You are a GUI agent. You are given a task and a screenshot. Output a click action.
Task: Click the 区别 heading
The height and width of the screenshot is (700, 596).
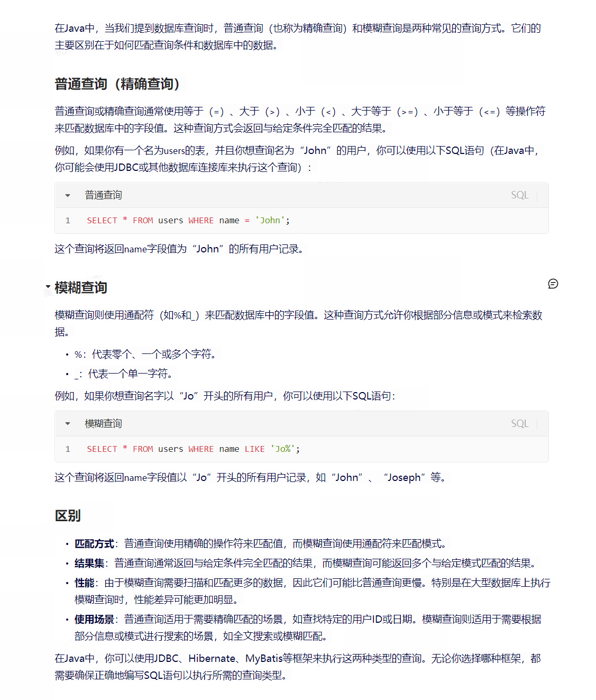[x=68, y=516]
